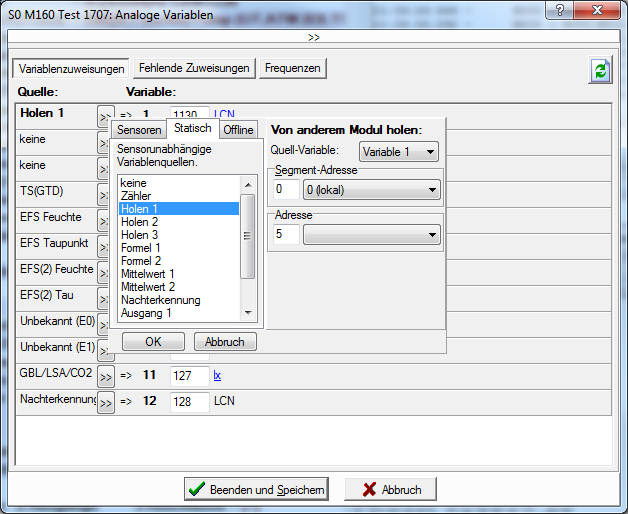The height and width of the screenshot is (514, 628).
Task: Confirm the popup with OK
Action: tap(153, 341)
